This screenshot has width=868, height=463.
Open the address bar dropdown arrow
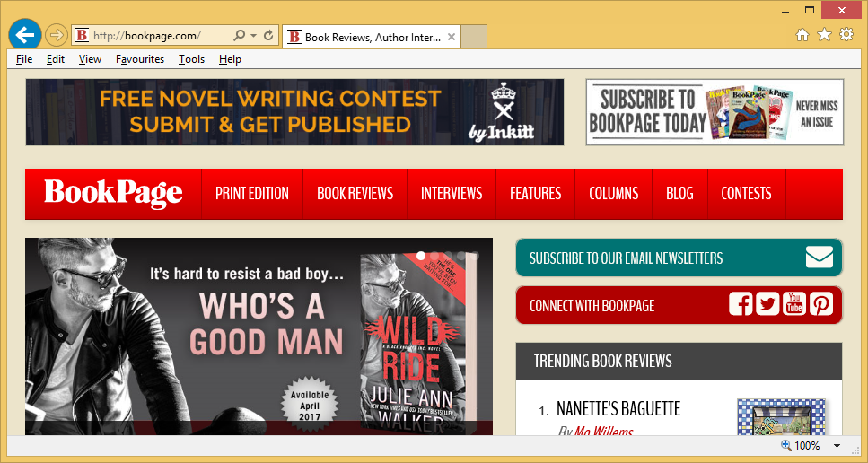253,36
